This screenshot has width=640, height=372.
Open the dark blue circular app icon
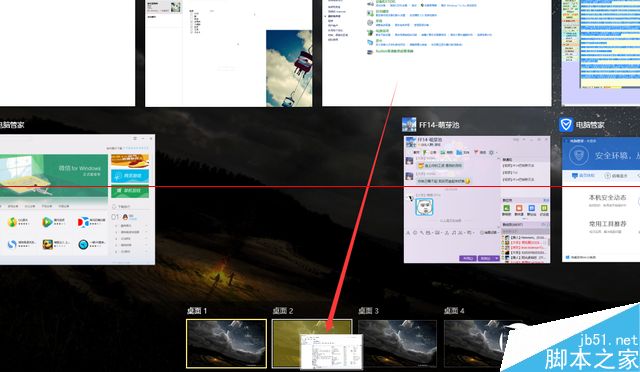(83, 244)
